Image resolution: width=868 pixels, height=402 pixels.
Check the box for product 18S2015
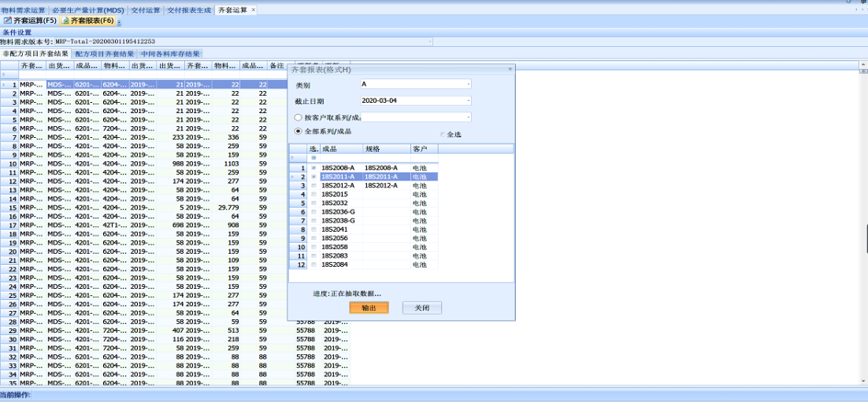(314, 195)
